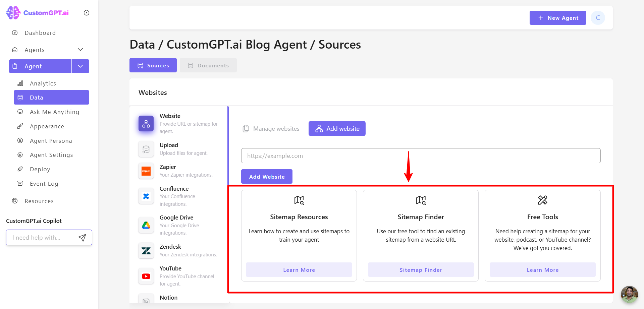The height and width of the screenshot is (309, 644).
Task: Open the Appearance settings
Action: click(47, 126)
